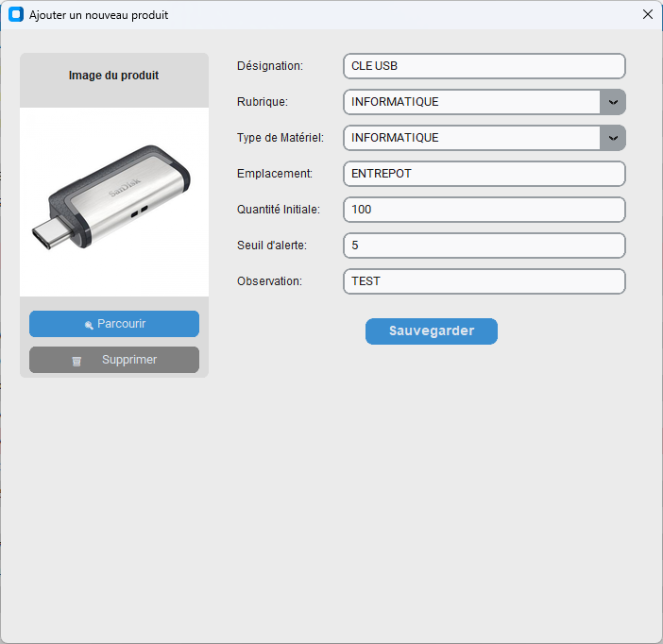Expand the Rubrique dropdown arrow
Viewport: 663px width, 644px height.
[613, 102]
